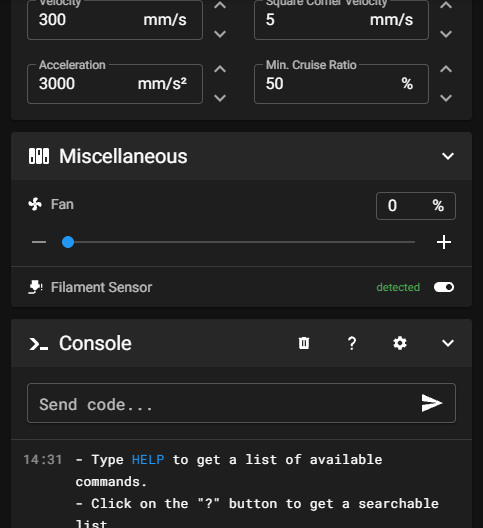The width and height of the screenshot is (483, 528).
Task: Clear console with the trash icon
Action: (303, 343)
